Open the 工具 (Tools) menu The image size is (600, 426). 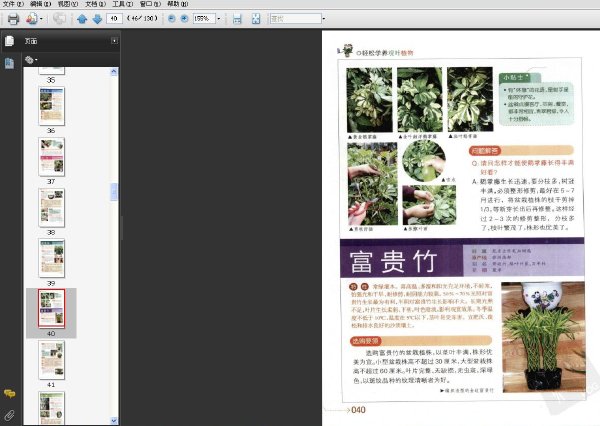point(122,4)
